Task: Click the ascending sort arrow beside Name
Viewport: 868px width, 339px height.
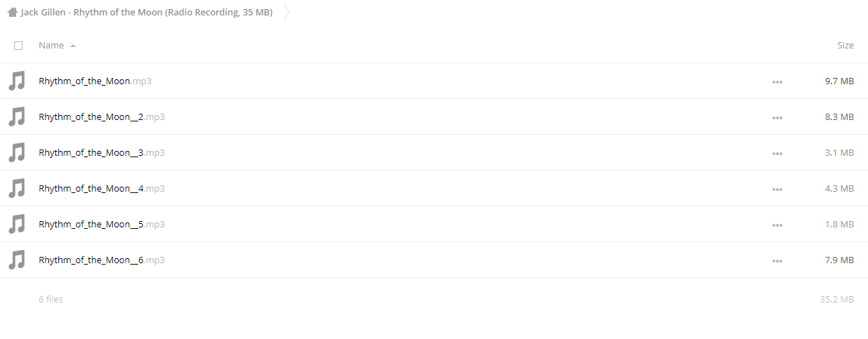Action: (x=73, y=46)
